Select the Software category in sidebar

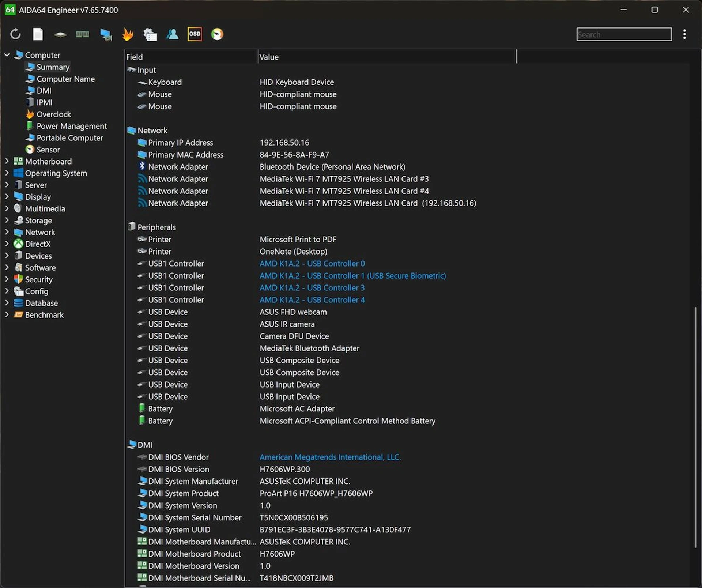pyautogui.click(x=35, y=267)
